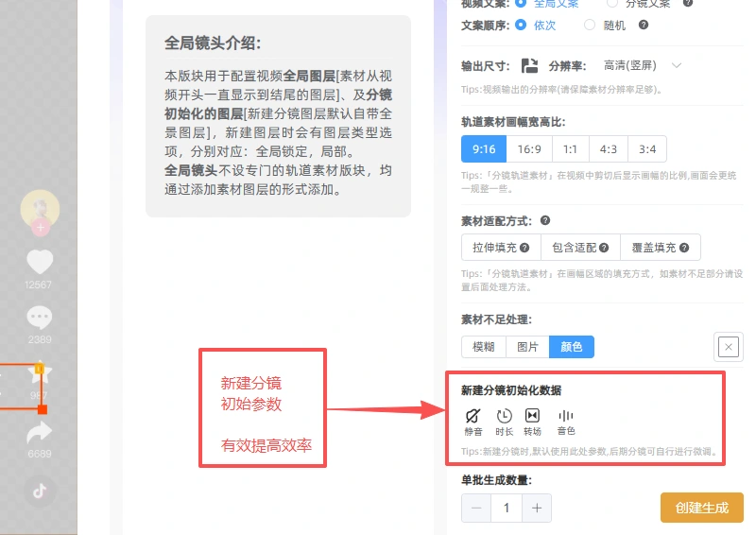Select the 依次 order radio button
This screenshot has width=756, height=535.
pos(521,25)
